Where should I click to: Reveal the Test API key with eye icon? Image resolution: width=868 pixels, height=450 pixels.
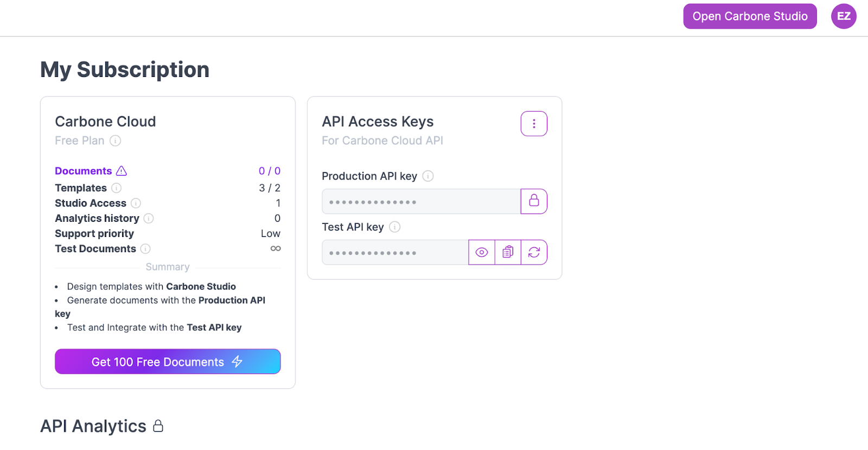pos(482,252)
